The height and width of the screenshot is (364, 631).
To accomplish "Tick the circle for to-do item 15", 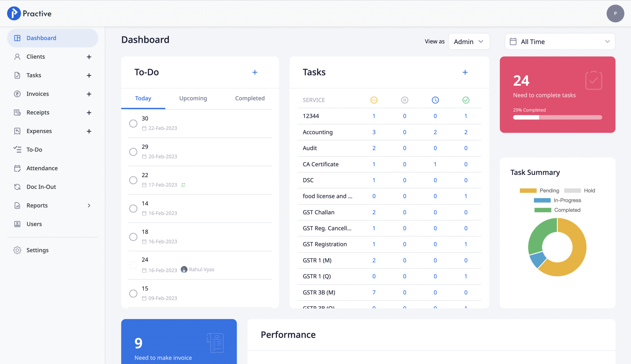I will 133,293.
